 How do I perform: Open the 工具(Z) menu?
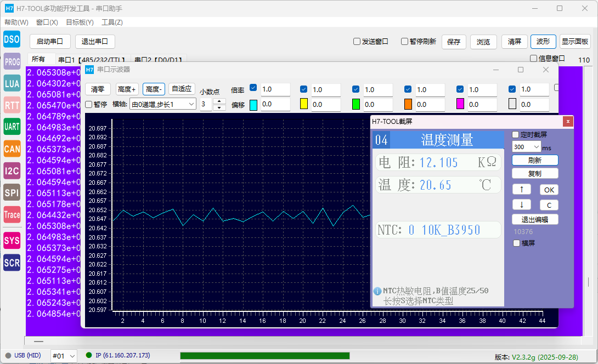pos(112,22)
